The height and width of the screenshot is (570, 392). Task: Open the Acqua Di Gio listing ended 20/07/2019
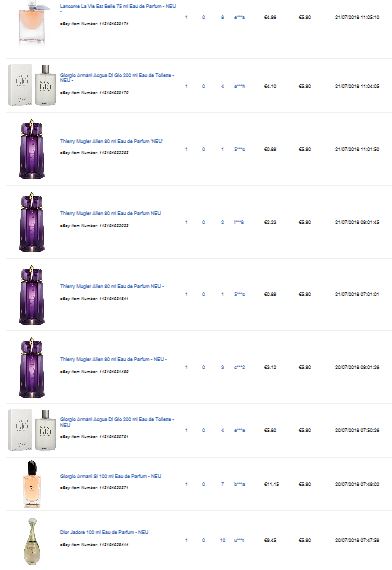tap(117, 422)
